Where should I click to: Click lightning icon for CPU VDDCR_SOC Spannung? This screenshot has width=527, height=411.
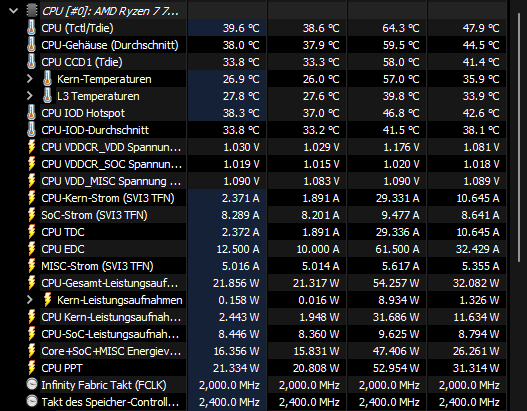tap(31, 164)
